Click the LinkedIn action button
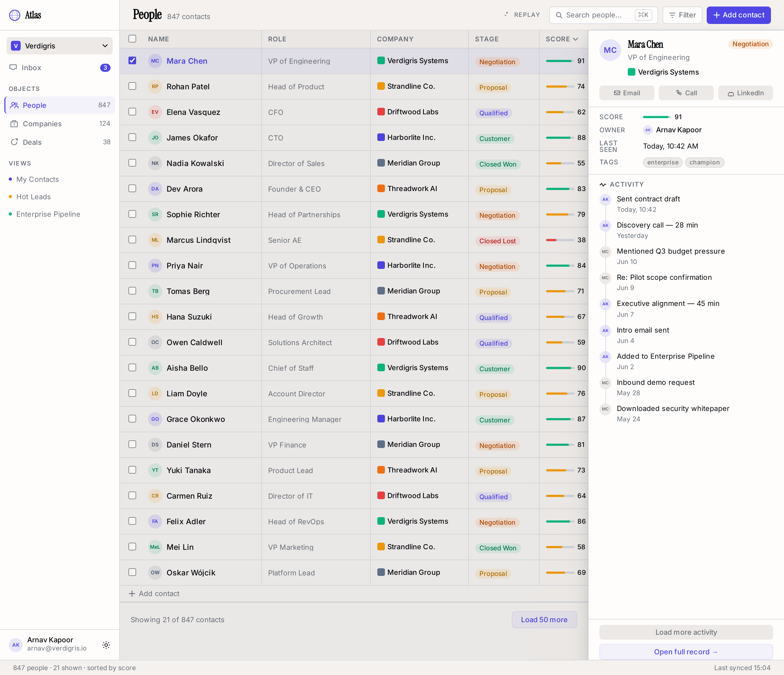 (x=745, y=93)
